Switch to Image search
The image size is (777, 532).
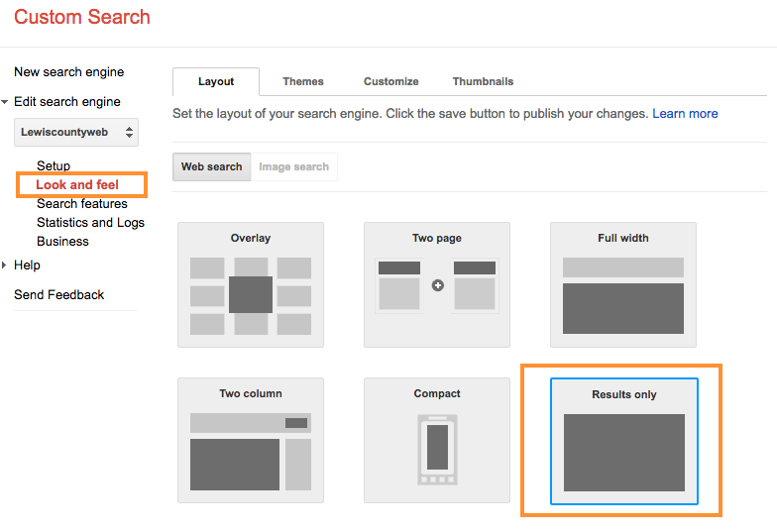click(293, 166)
